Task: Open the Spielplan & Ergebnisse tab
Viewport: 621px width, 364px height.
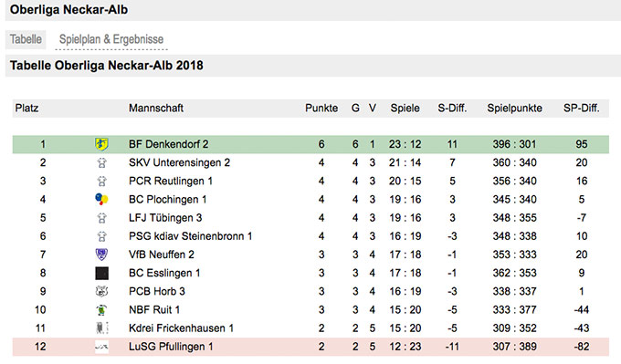Action: 111,39
